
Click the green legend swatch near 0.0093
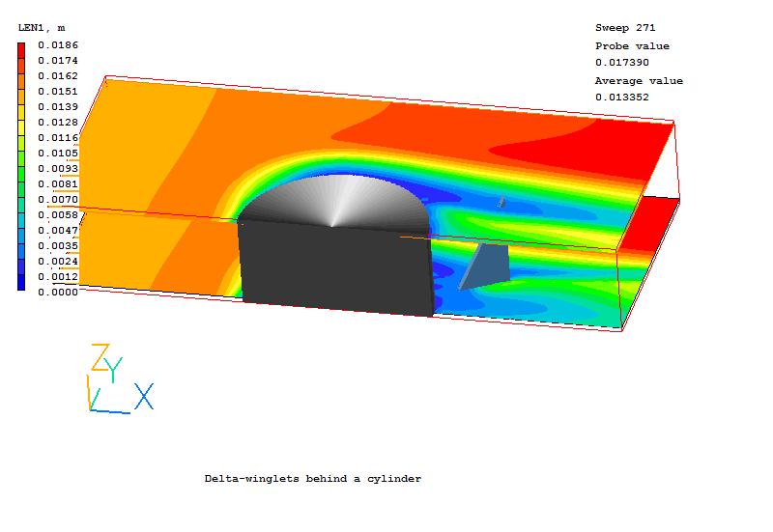(22, 166)
